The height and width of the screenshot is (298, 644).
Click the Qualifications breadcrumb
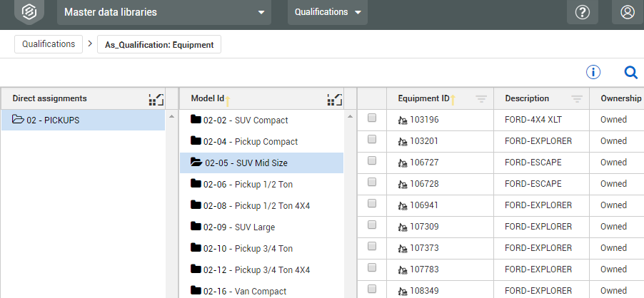click(x=49, y=44)
